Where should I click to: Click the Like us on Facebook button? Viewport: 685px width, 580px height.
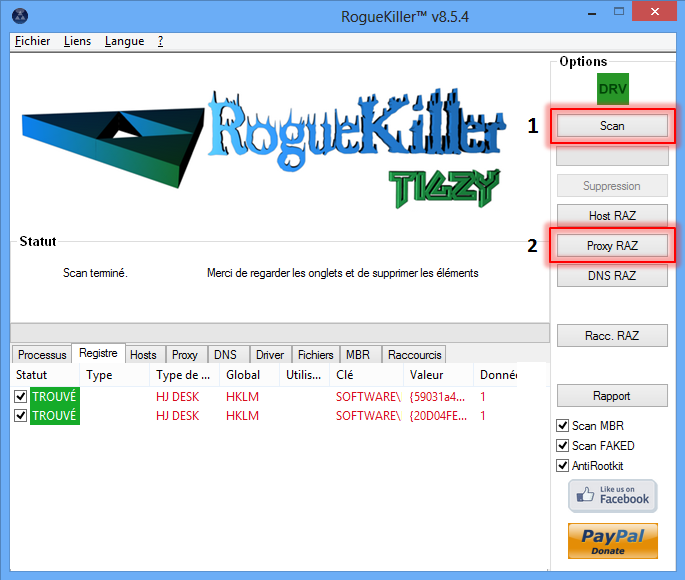pos(612,495)
